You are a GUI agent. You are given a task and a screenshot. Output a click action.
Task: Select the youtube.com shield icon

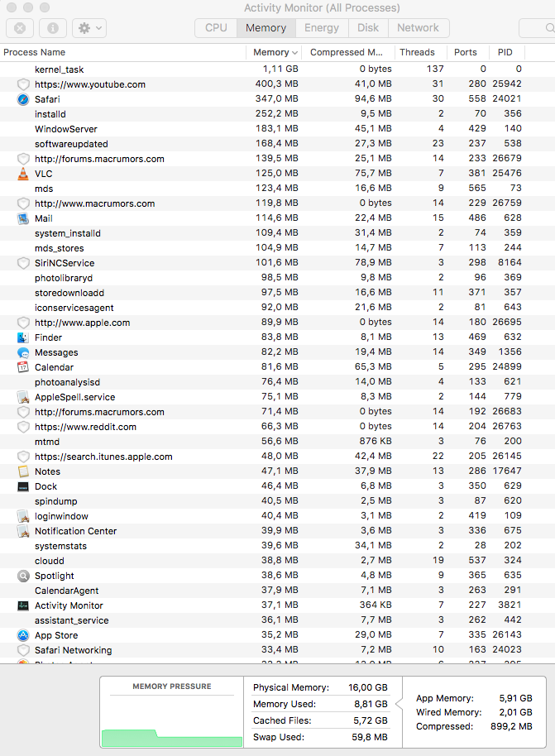23,84
